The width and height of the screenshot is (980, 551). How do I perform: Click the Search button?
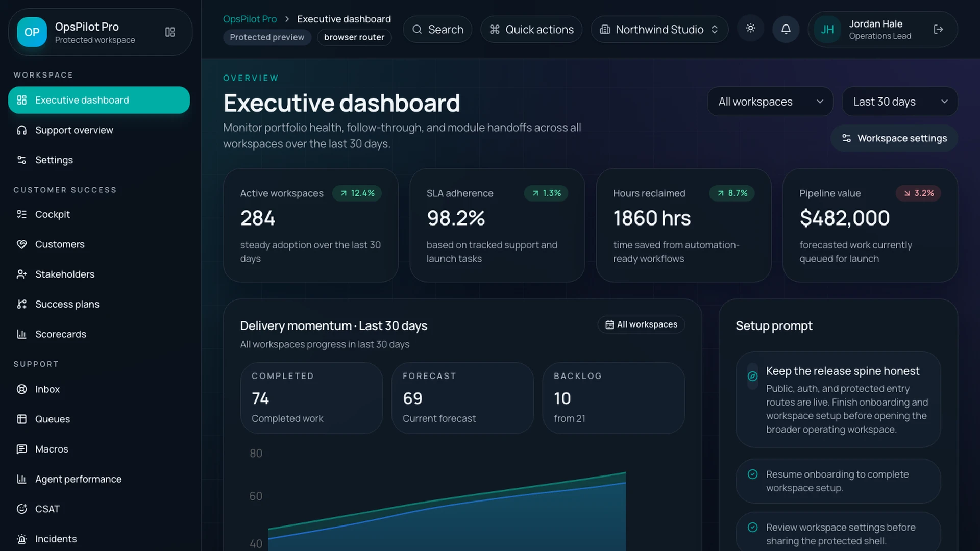coord(437,30)
